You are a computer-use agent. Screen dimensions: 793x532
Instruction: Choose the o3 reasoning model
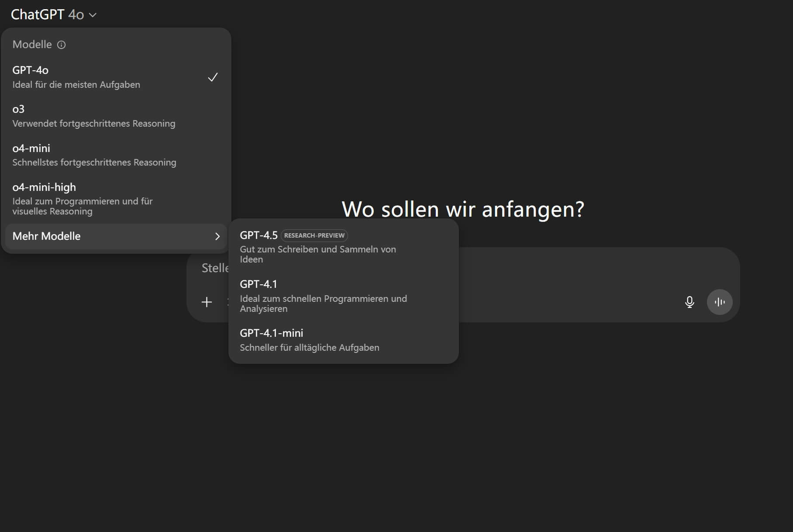(116, 116)
